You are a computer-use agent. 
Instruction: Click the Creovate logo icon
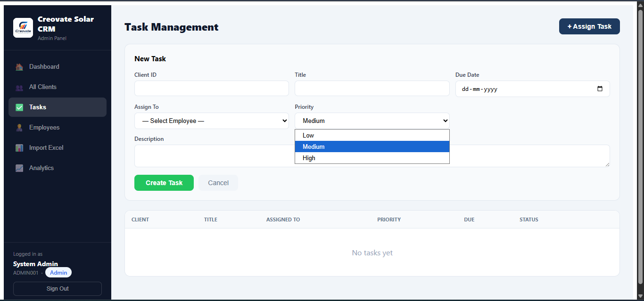[x=23, y=28]
